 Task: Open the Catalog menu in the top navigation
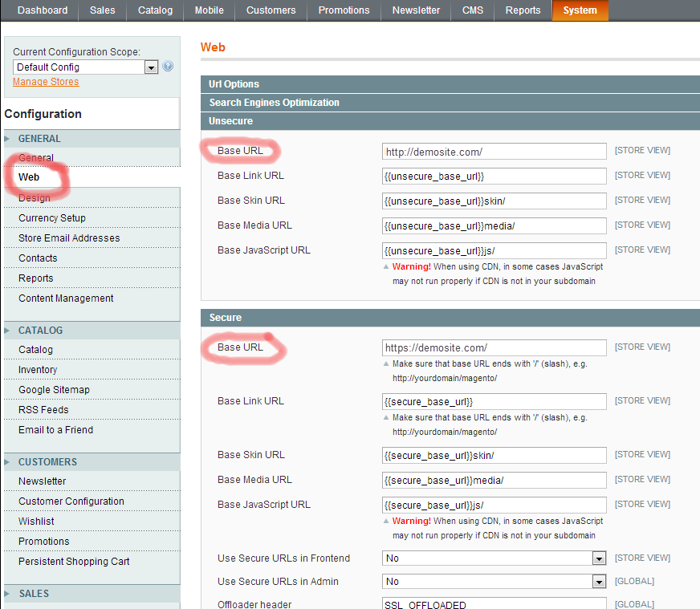point(155,10)
